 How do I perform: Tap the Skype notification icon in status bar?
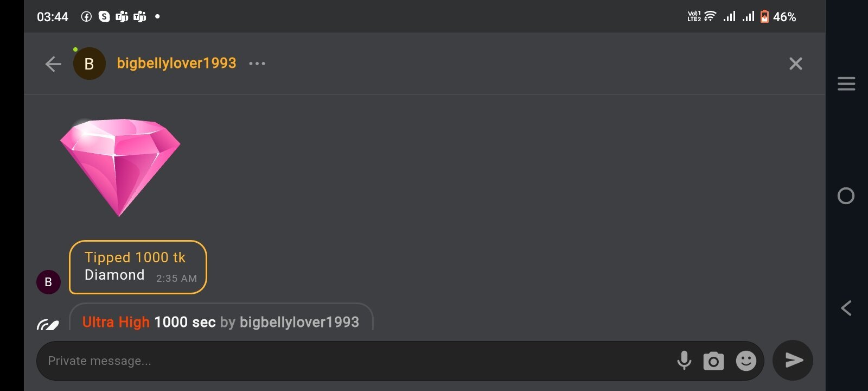pyautogui.click(x=104, y=17)
